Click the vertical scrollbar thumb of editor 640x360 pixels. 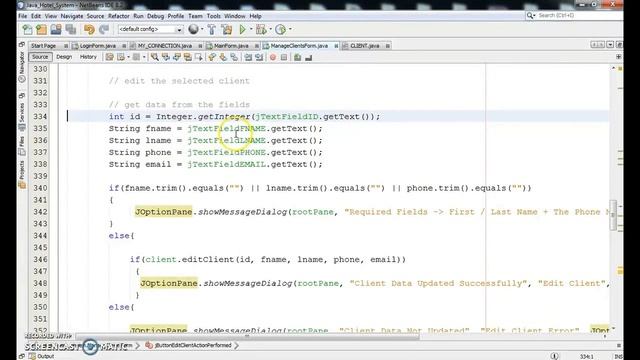(x=613, y=215)
